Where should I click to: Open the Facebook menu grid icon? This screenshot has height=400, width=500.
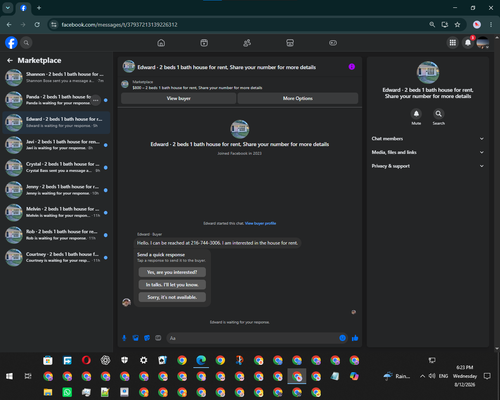453,43
